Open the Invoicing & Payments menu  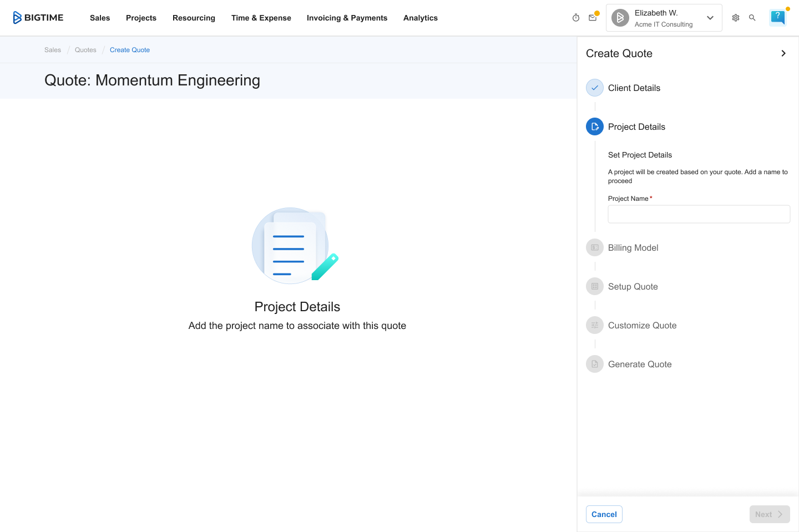(347, 18)
